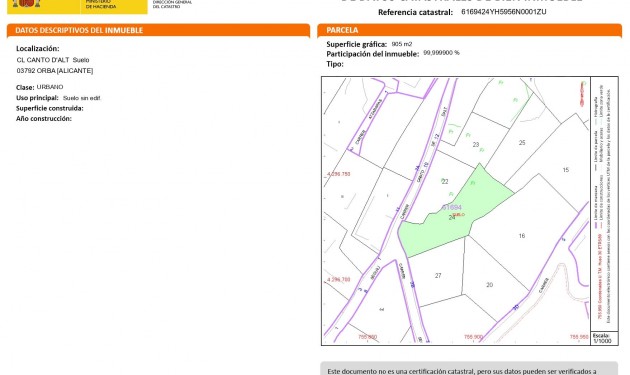The width and height of the screenshot is (630, 375).
Task: Click parcel number 16 on the map
Action: coord(522,236)
